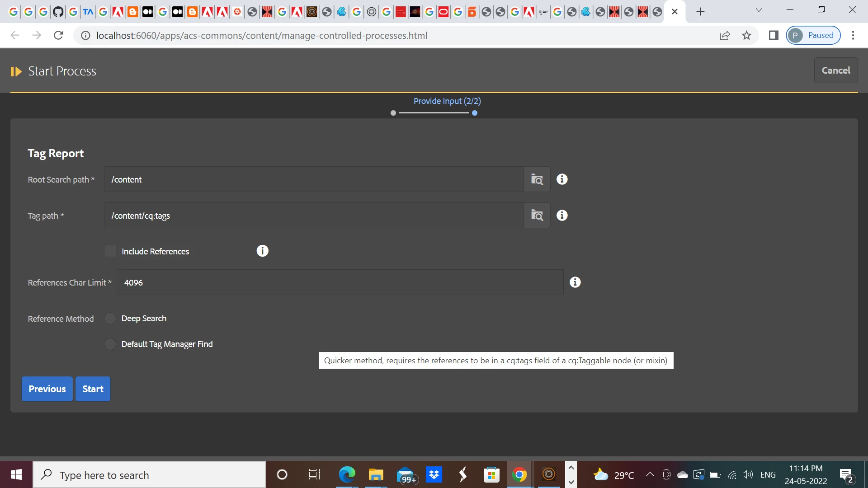The image size is (868, 488).
Task: Show hidden system tray icons
Action: [x=650, y=474]
